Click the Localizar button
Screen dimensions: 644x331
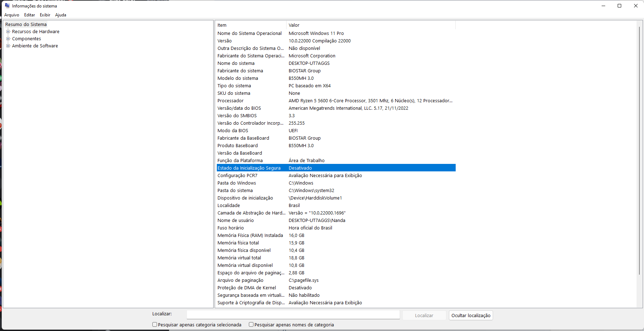[424, 315]
